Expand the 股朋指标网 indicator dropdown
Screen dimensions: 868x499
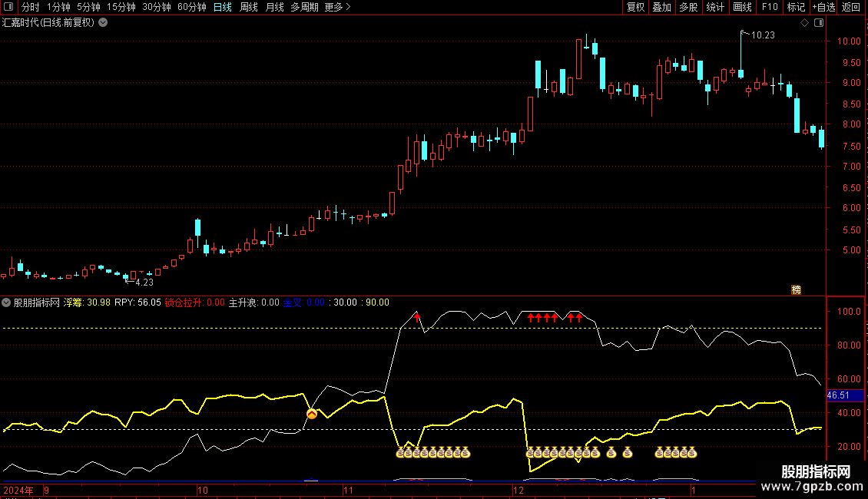click(6, 302)
